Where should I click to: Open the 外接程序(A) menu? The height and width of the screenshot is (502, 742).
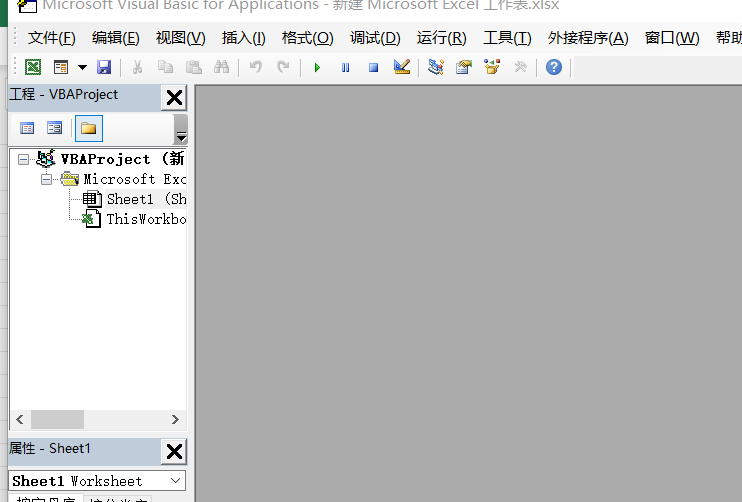coord(588,37)
